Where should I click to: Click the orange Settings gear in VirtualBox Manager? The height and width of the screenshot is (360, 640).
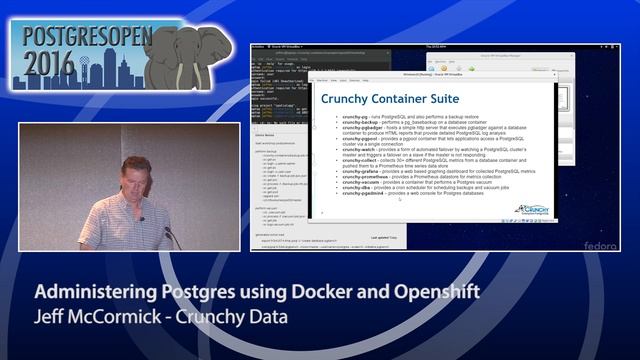pyautogui.click(x=444, y=68)
